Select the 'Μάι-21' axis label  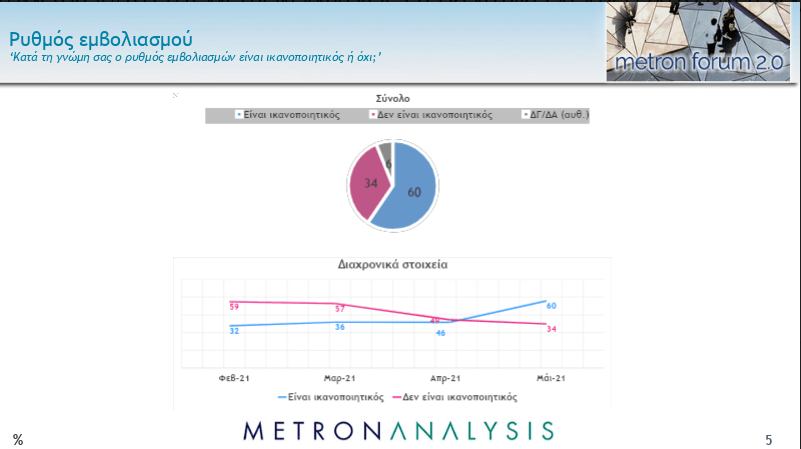coord(550,378)
